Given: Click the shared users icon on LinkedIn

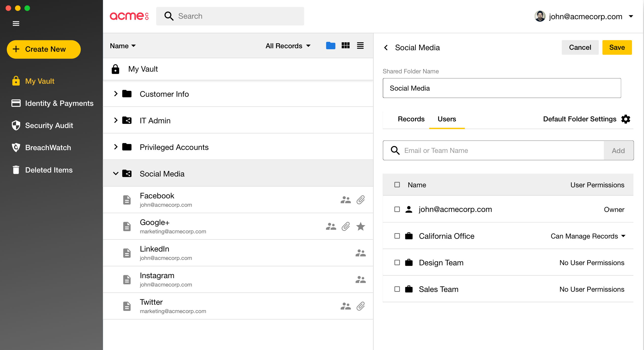Looking at the screenshot, I should click(x=360, y=253).
